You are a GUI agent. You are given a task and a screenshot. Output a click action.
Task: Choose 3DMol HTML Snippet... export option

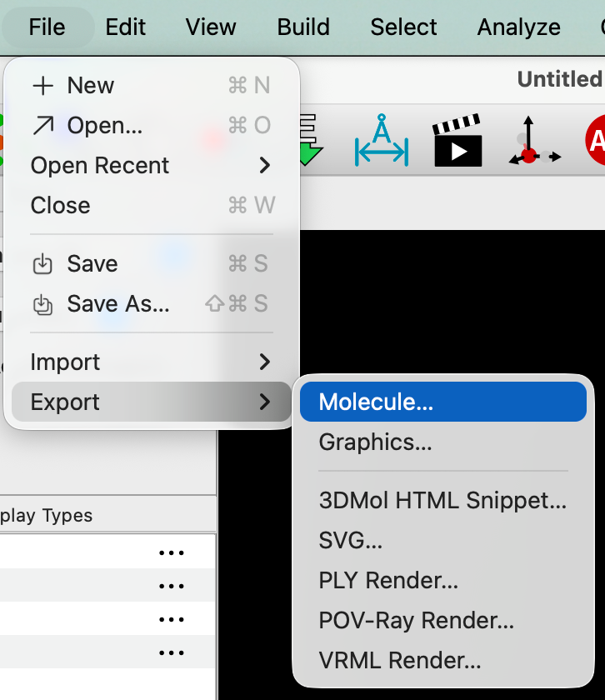pyautogui.click(x=442, y=500)
